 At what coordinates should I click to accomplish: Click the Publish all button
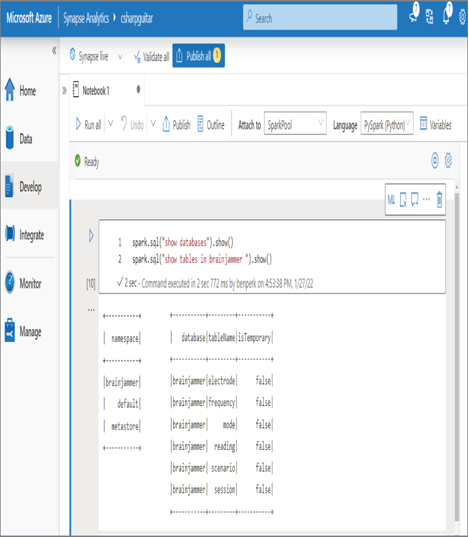tap(198, 55)
